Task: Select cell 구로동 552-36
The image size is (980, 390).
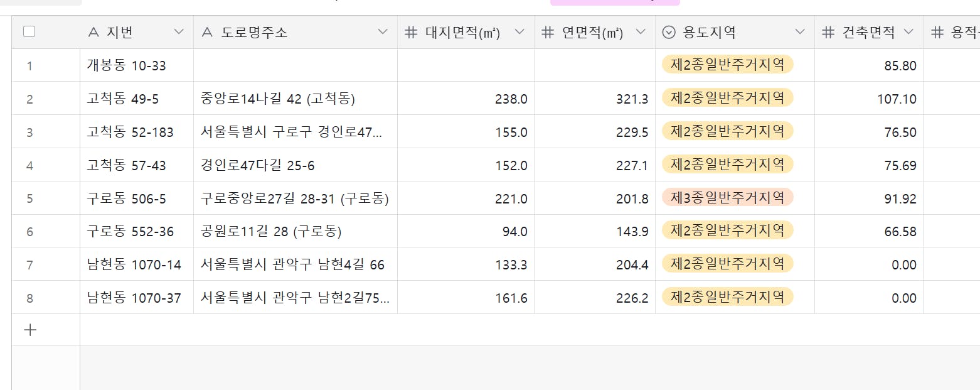Action: pos(137,231)
